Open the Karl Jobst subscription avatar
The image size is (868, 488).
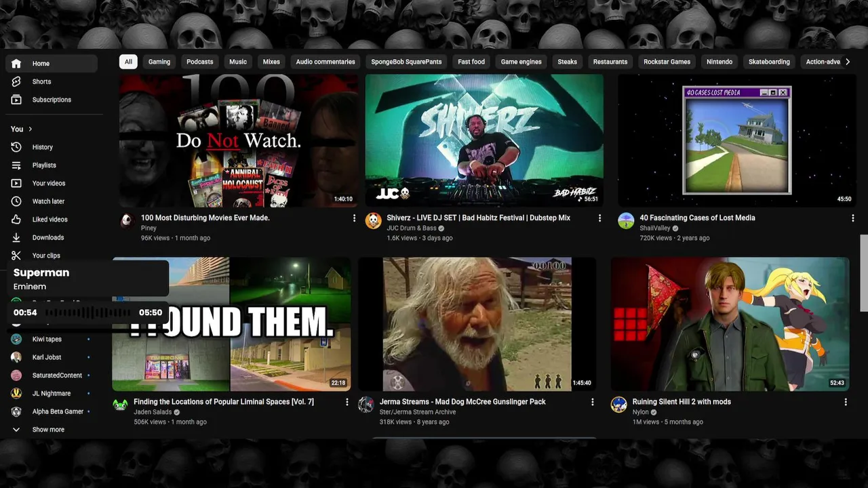coord(16,357)
